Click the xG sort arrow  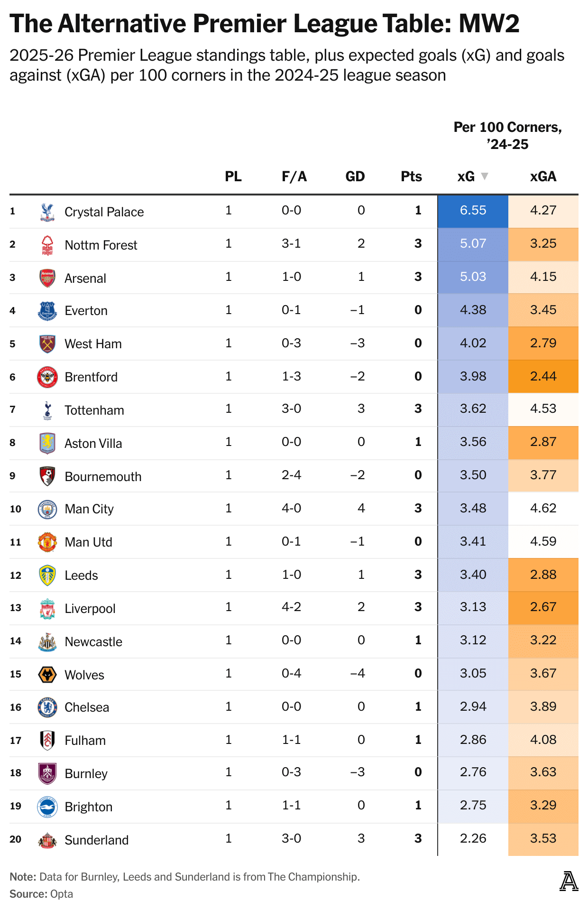click(484, 176)
